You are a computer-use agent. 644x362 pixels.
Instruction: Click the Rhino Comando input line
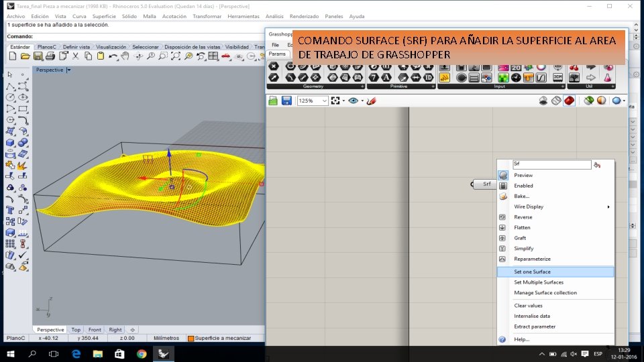point(136,36)
